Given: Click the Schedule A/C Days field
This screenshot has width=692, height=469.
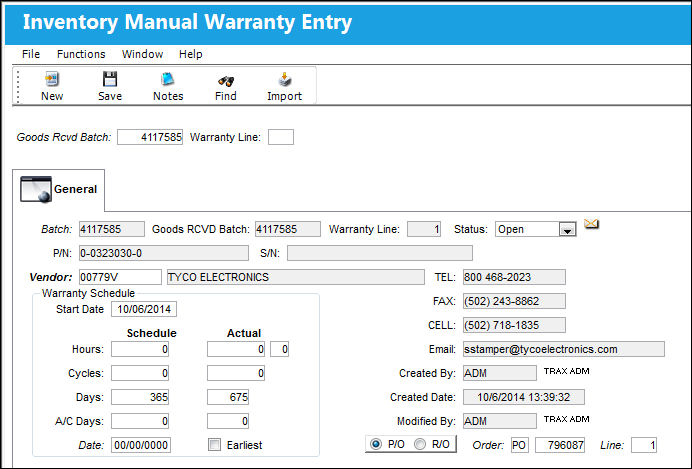Looking at the screenshot, I should 140,420.
